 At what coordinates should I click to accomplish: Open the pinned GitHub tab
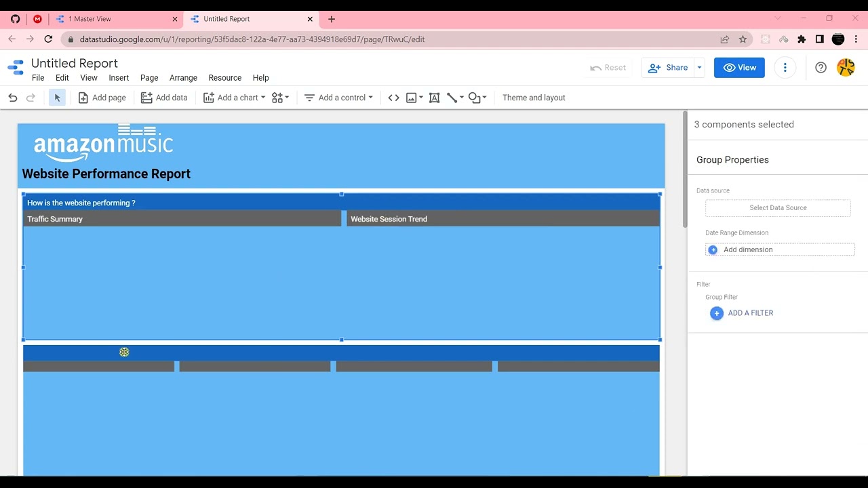(15, 19)
